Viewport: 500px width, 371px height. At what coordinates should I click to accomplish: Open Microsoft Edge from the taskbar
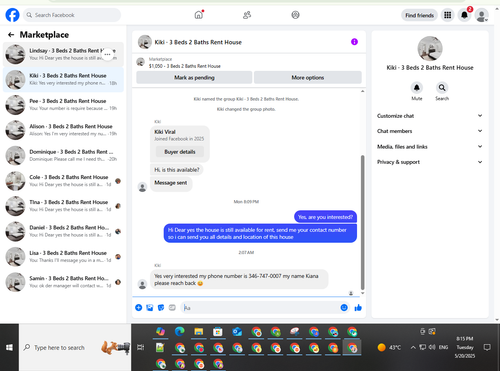pos(180,332)
